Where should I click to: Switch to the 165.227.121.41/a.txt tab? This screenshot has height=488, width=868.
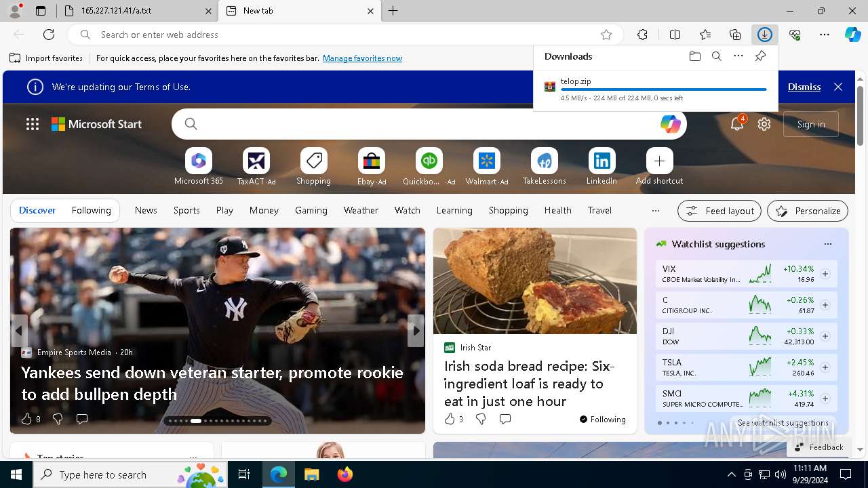click(136, 11)
